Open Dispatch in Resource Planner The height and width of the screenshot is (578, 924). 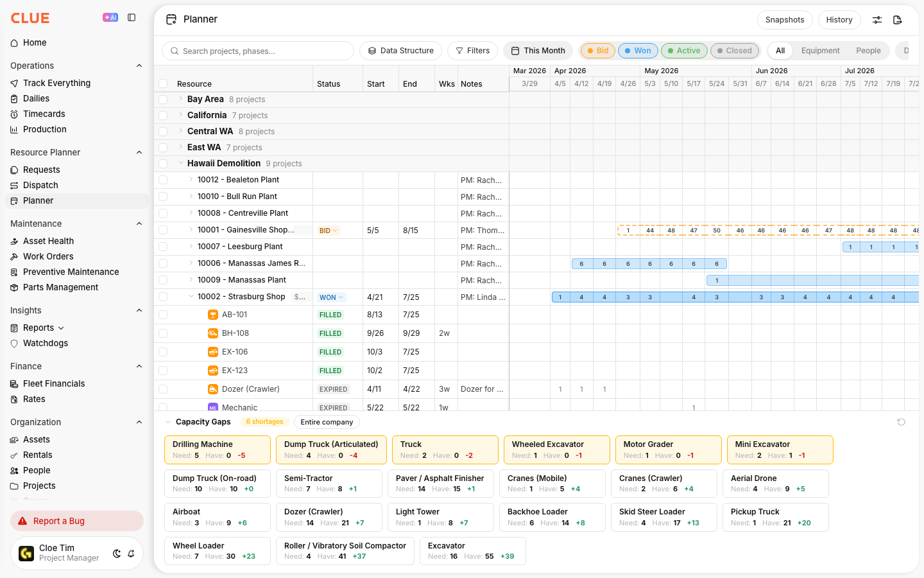40,185
